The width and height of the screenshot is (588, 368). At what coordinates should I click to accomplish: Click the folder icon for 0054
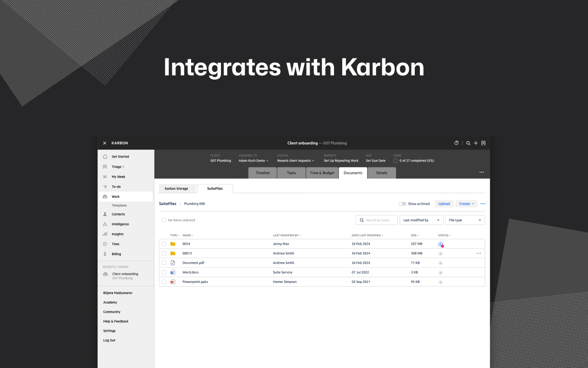coord(173,244)
